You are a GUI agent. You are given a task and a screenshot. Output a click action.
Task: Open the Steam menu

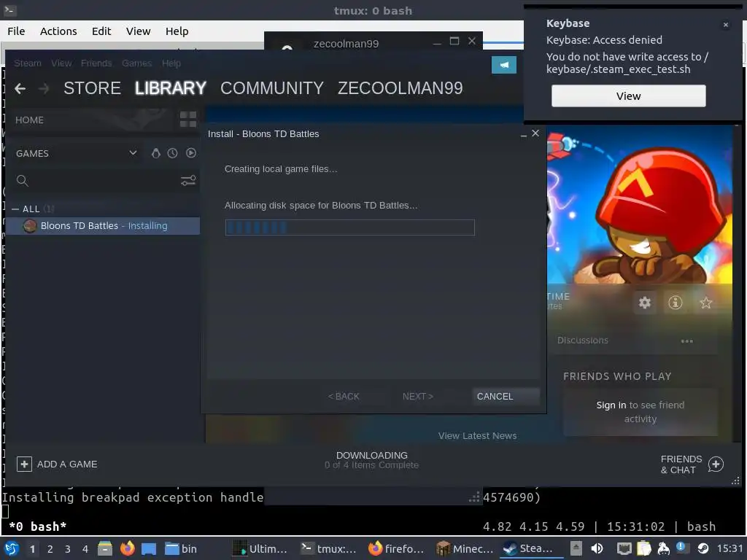(x=28, y=63)
